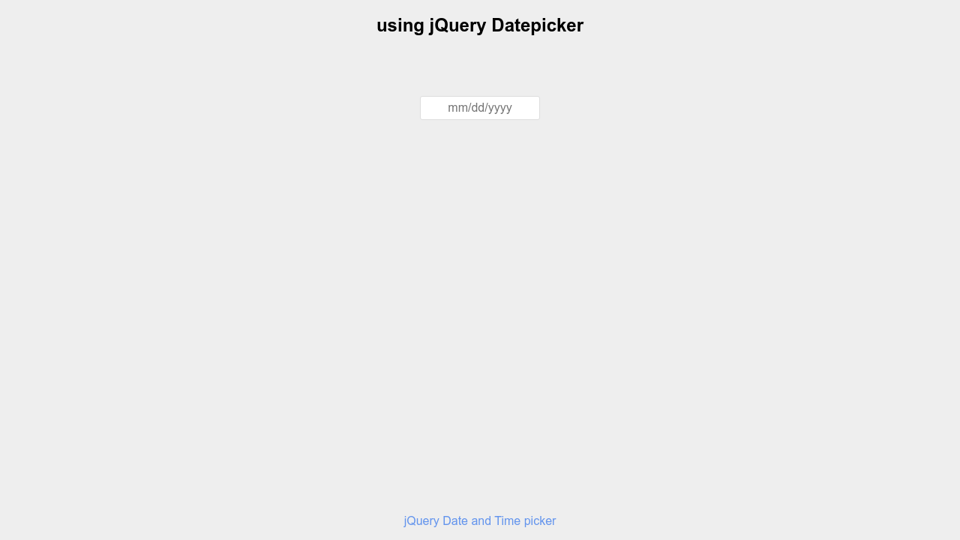Click 'picker' at the end of the link
The width and height of the screenshot is (960, 540).
[x=540, y=521]
